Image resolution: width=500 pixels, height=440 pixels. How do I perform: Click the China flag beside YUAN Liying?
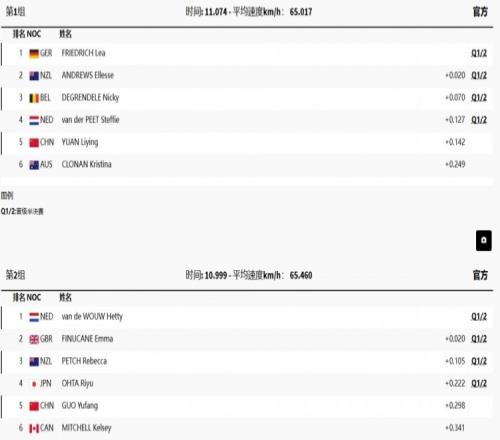tap(34, 143)
